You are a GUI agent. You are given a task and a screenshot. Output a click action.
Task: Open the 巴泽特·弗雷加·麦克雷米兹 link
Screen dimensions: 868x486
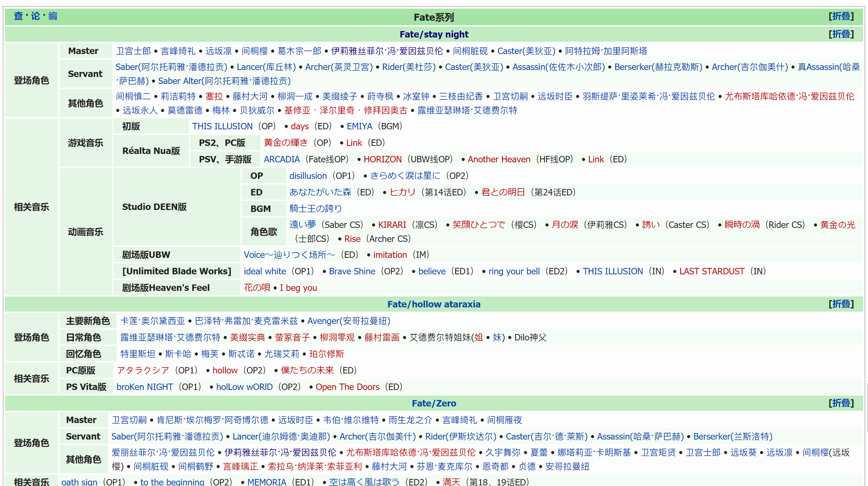246,321
